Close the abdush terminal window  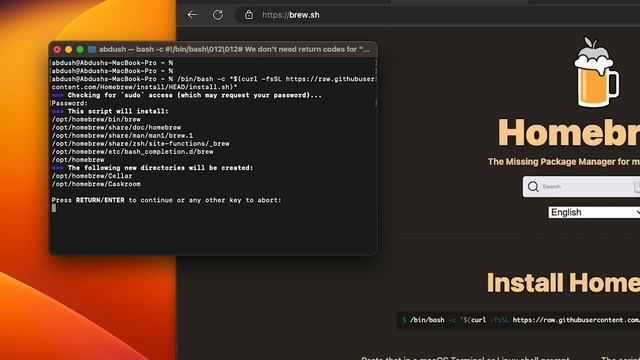coord(57,49)
